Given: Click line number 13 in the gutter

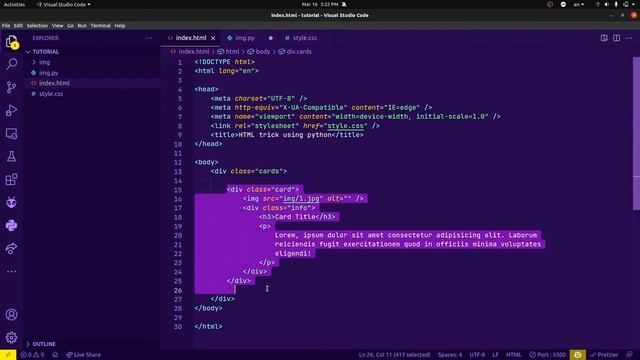Looking at the screenshot, I should 178,171.
